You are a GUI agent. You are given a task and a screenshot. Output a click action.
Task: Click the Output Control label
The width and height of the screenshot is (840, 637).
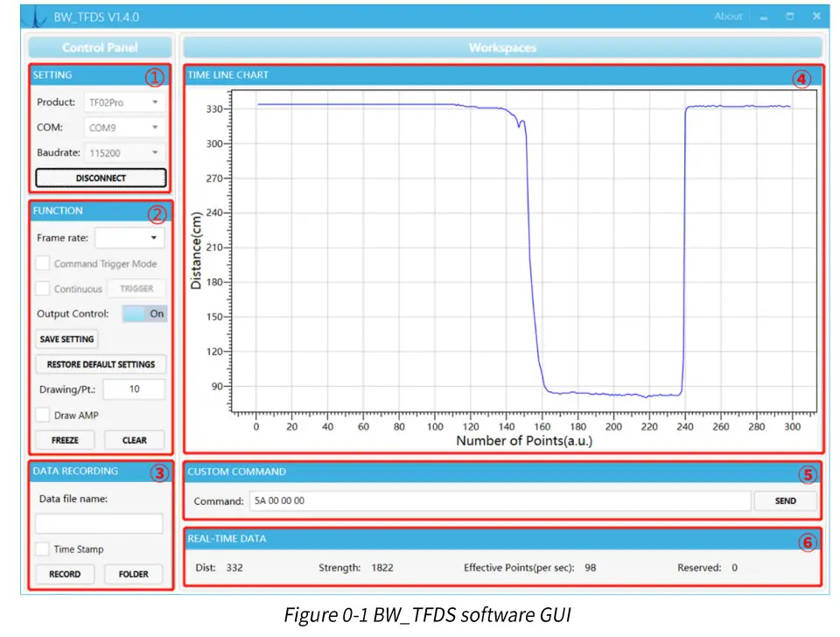tap(73, 313)
